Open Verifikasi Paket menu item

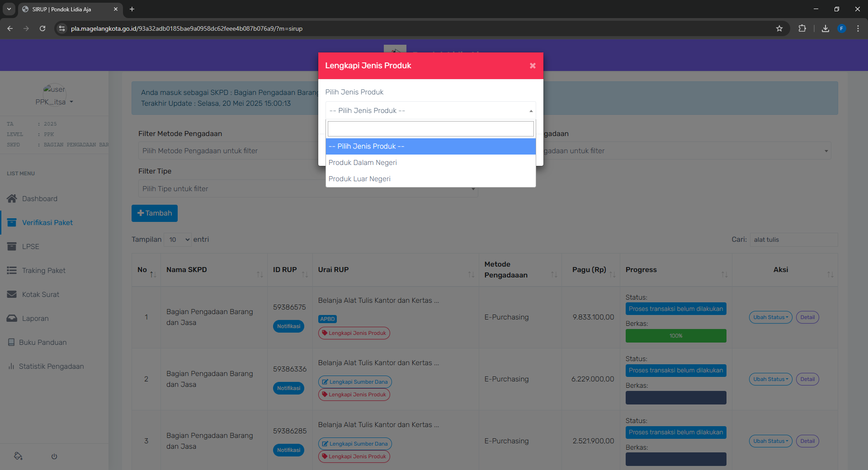pyautogui.click(x=47, y=222)
